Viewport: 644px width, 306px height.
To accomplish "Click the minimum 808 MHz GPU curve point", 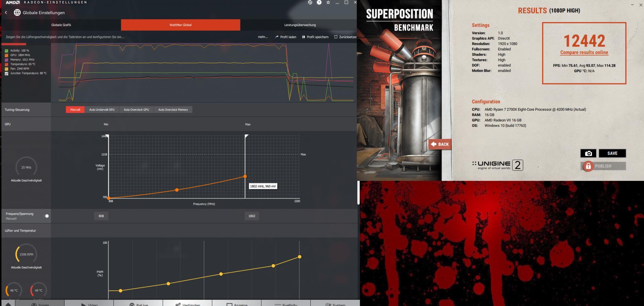I will pyautogui.click(x=109, y=198).
